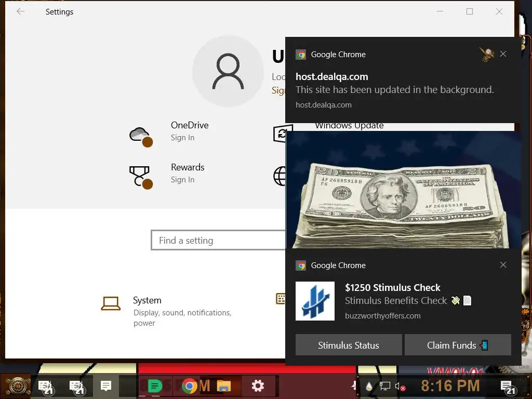Click Sign In under OneDrive

tap(182, 137)
